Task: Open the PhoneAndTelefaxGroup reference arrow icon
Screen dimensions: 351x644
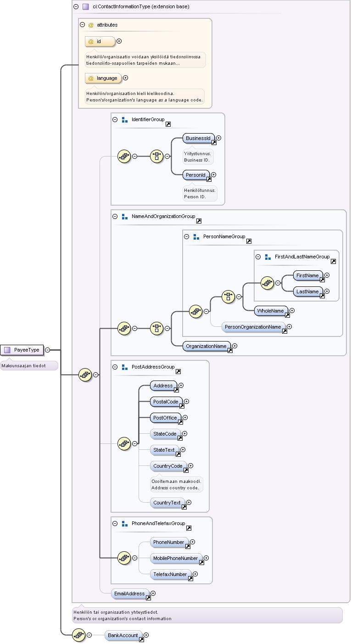Action: 189,528
